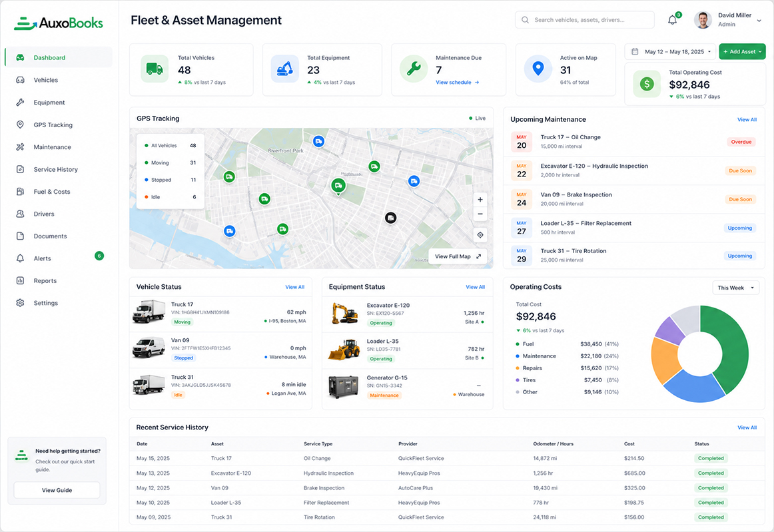This screenshot has width=774, height=532.
Task: Click blue vehicle marker near Riverfront Park
Action: click(x=319, y=142)
